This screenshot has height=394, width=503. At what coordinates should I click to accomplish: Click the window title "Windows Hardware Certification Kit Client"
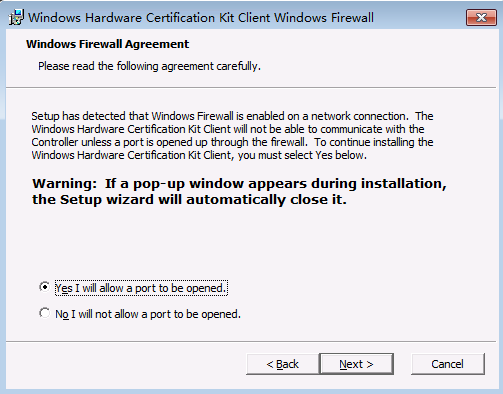(x=201, y=18)
